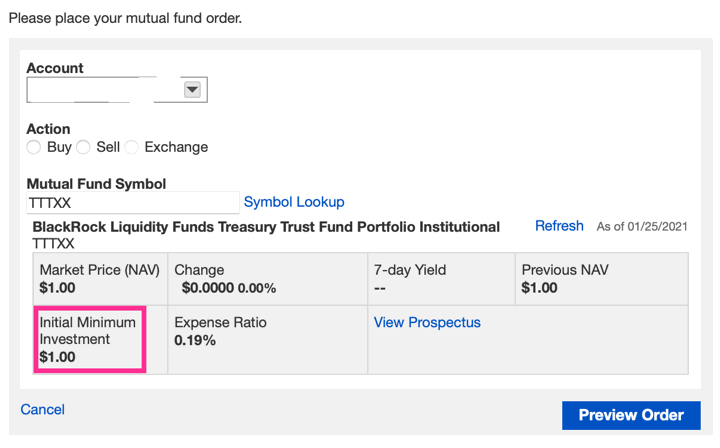Click the BlackRock Liquidity Funds fund name
Screen dimensions: 720x448
266,227
